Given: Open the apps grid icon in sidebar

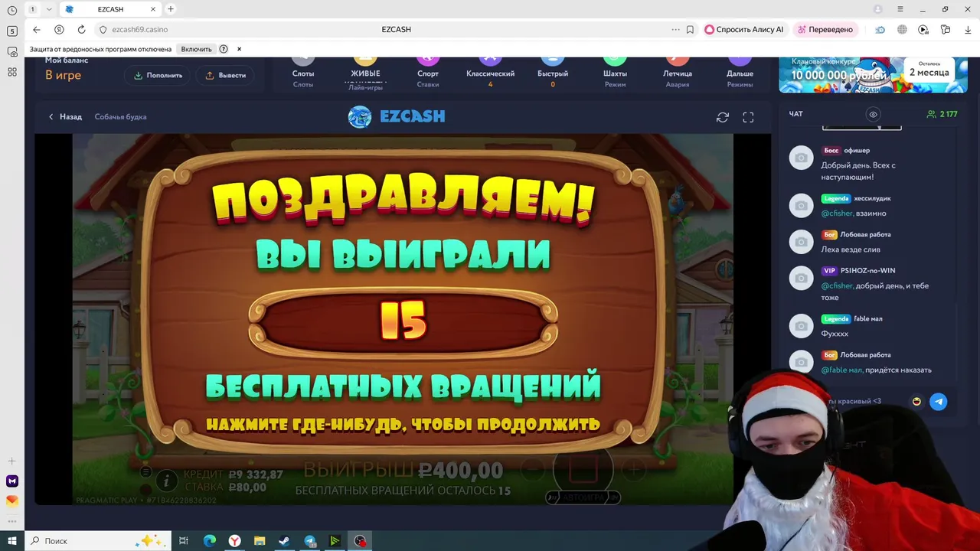Looking at the screenshot, I should click(x=11, y=71).
